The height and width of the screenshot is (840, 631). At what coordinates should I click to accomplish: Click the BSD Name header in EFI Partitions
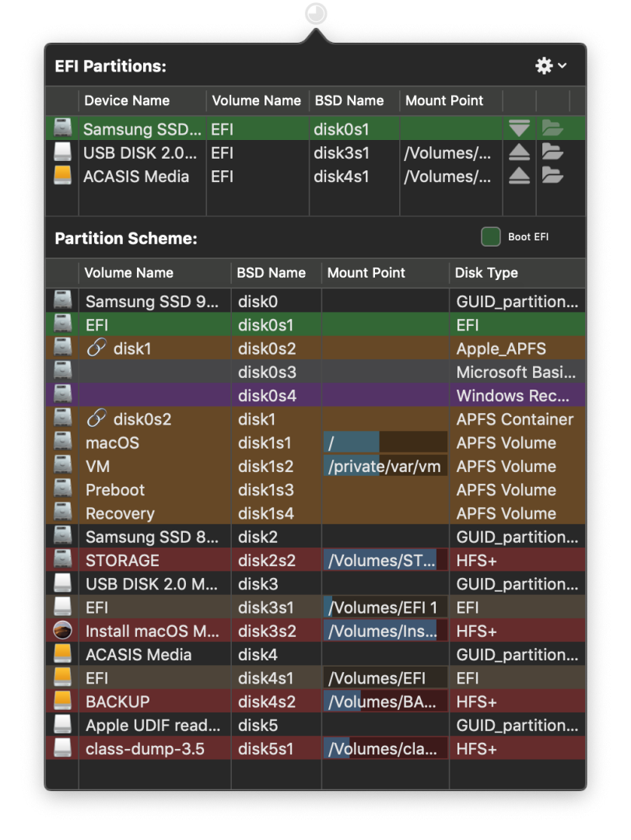[x=349, y=100]
